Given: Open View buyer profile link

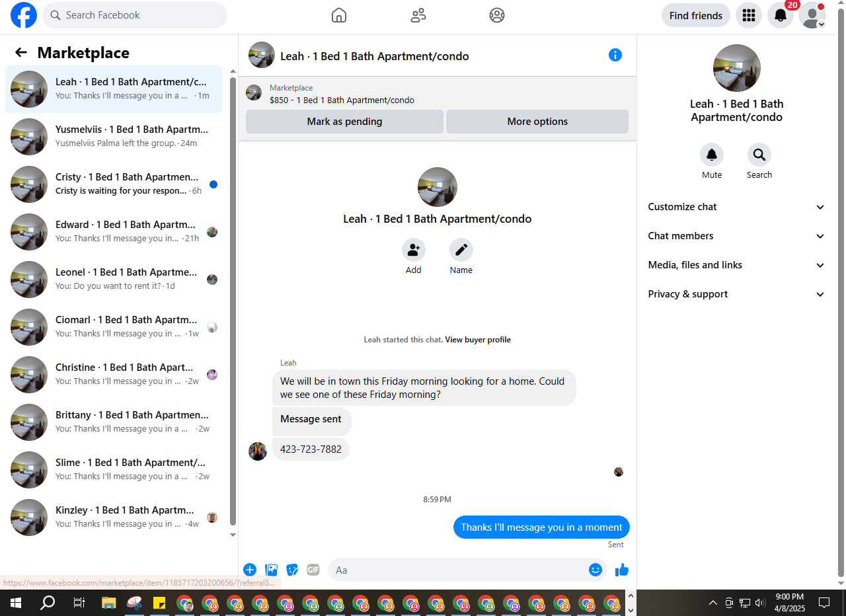Looking at the screenshot, I should click(x=478, y=340).
